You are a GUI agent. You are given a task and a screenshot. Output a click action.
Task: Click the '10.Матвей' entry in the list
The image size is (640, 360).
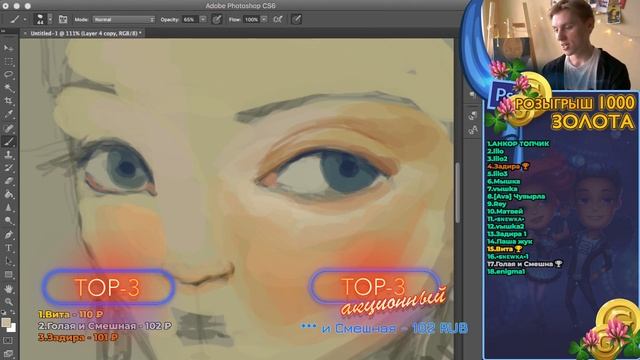505,211
